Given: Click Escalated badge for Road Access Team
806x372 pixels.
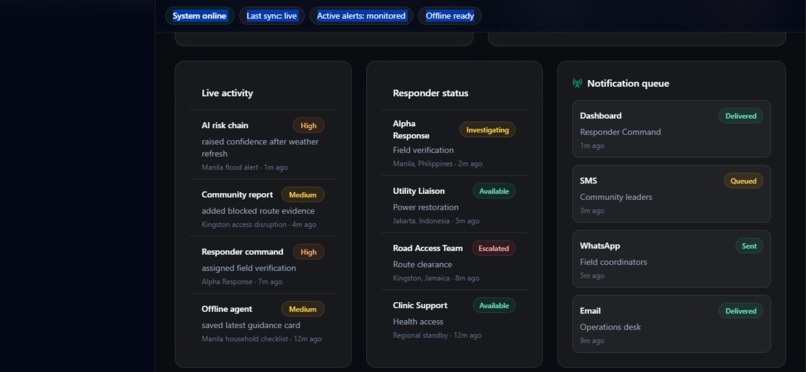Looking at the screenshot, I should click(493, 248).
